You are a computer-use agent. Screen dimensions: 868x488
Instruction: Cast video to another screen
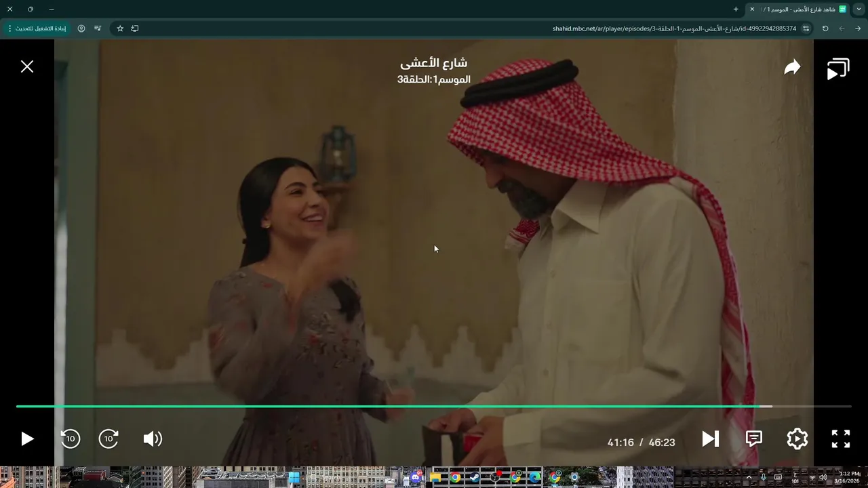coord(838,68)
